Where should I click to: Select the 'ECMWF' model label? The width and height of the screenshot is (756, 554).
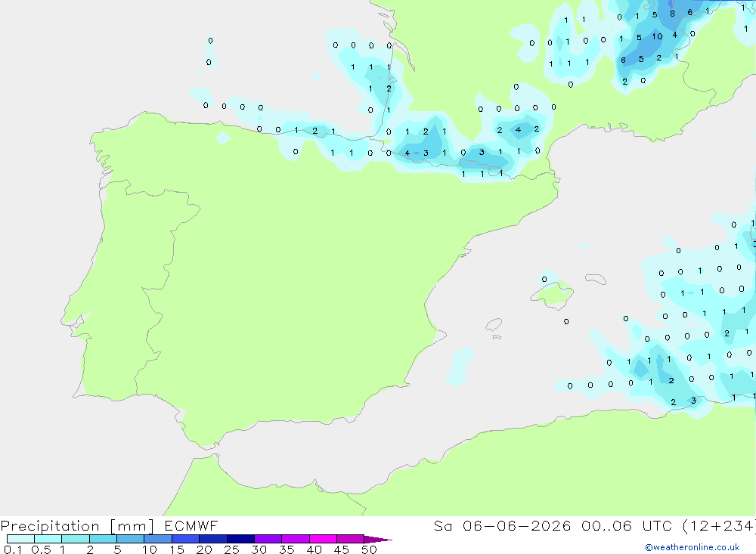coord(191,525)
